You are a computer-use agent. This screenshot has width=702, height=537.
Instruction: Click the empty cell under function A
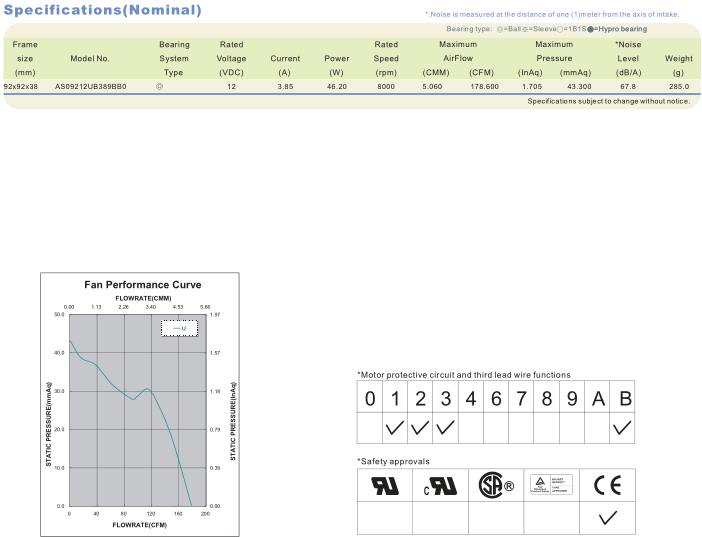(597, 428)
